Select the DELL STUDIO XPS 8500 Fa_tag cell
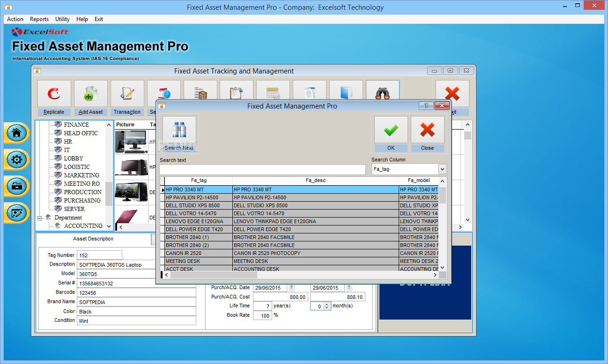The height and width of the screenshot is (364, 608). pyautogui.click(x=199, y=206)
